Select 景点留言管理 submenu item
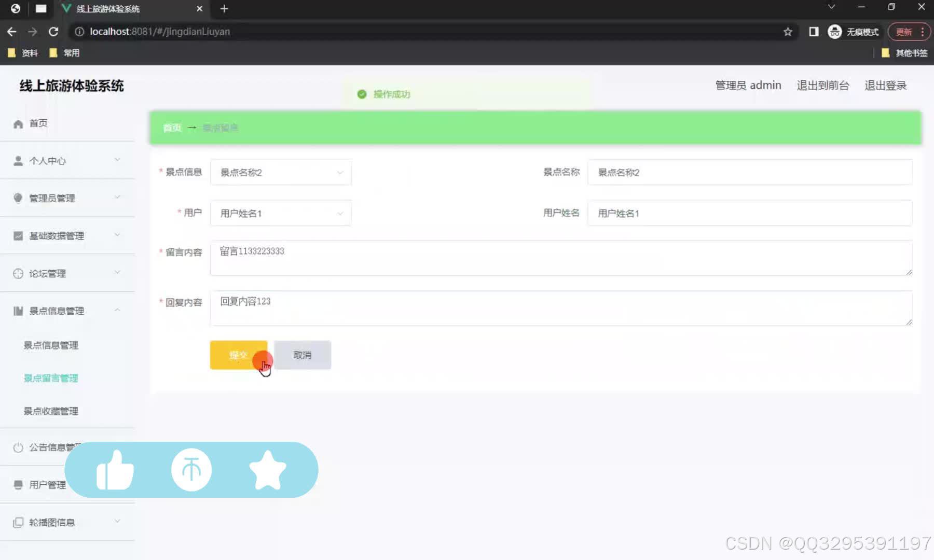This screenshot has width=934, height=560. 51,378
